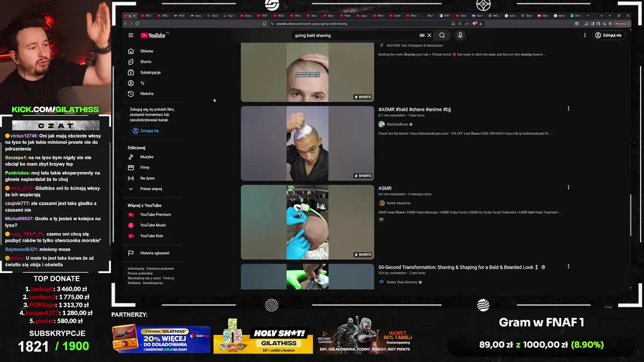644x362 pixels.
Task: Open more options for #ASMR #bald video
Action: tap(569, 109)
